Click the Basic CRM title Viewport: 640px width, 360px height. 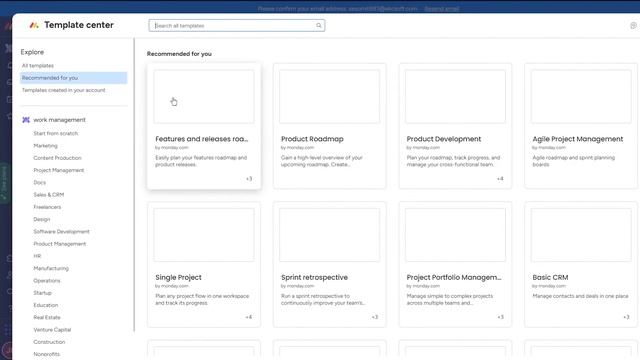pyautogui.click(x=550, y=277)
